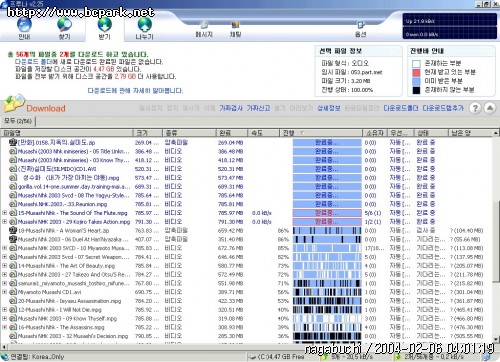Open the 다운로드폴더 download folder link
This screenshot has width=500, height=362.
(401, 108)
